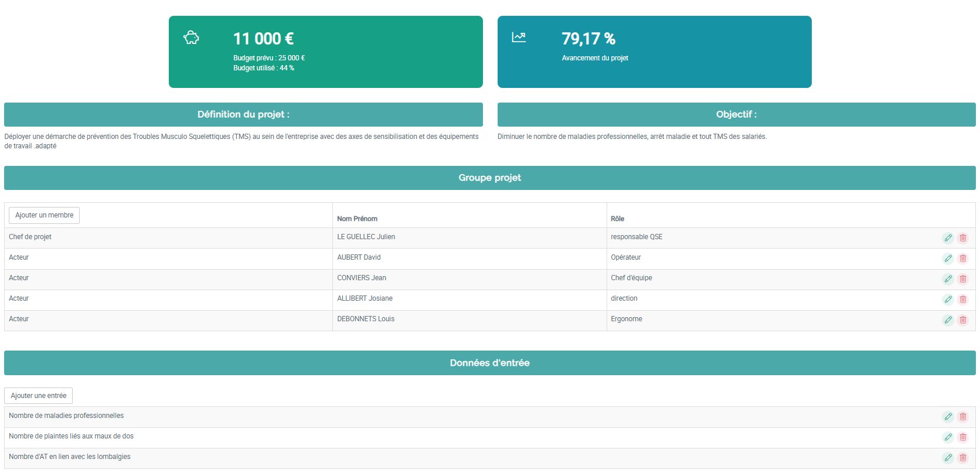Select the role 'direction'
The width and height of the screenshot is (980, 476).
point(624,298)
